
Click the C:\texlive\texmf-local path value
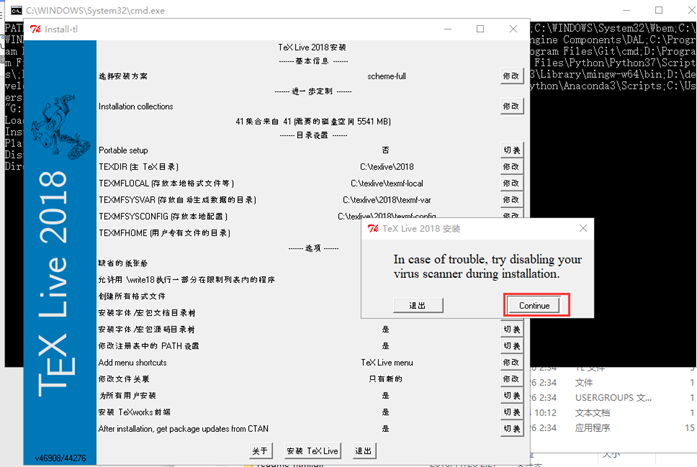pos(387,183)
